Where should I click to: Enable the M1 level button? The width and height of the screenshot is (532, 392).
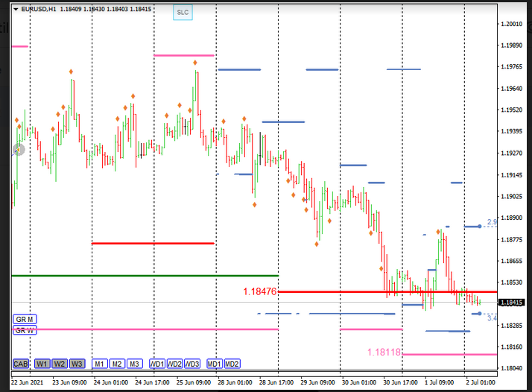[99, 364]
